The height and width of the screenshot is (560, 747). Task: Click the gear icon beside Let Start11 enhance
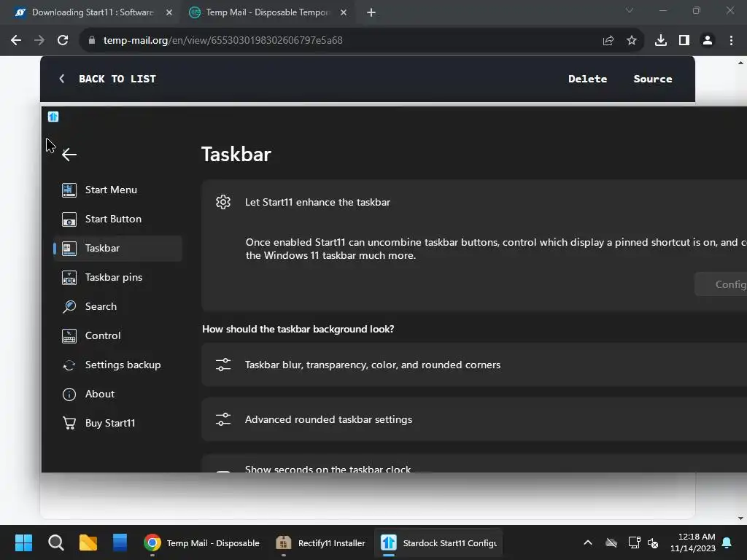pyautogui.click(x=223, y=202)
